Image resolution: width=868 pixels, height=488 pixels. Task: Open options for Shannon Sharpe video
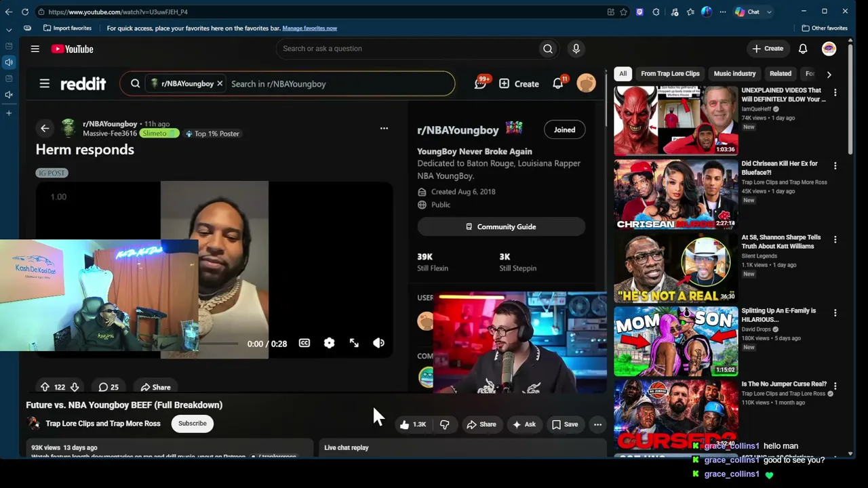pos(835,239)
